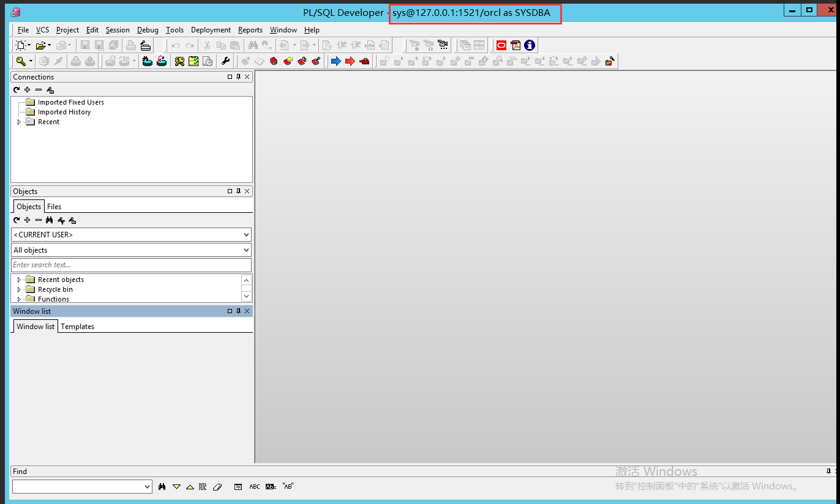The height and width of the screenshot is (504, 840).
Task: Click the yellow checklist toolbar icon
Action: point(193,61)
